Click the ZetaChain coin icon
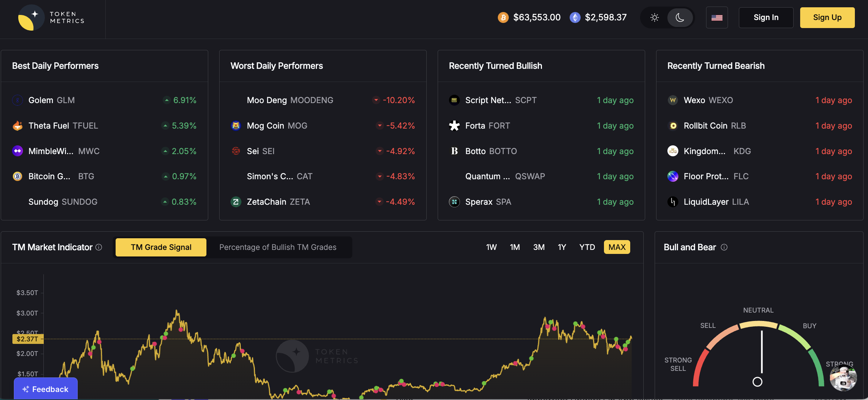Screen dimensions: 868x400 (236, 202)
